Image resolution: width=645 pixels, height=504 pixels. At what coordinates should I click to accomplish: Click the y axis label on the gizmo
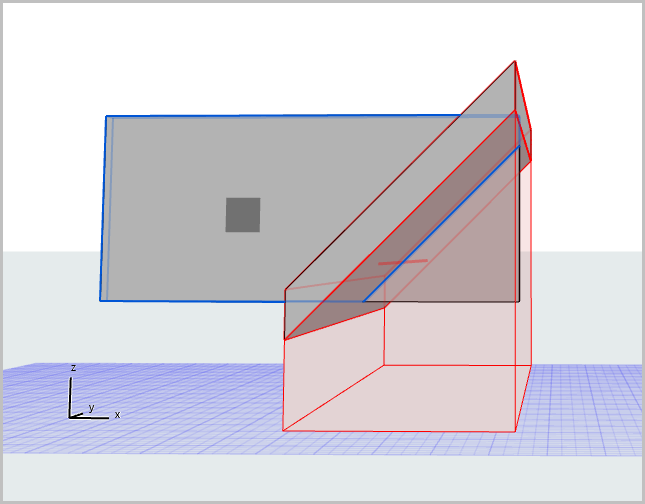[x=91, y=408]
